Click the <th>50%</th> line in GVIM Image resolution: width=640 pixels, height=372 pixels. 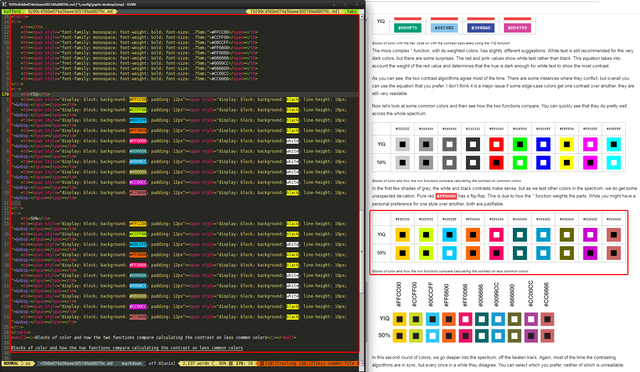point(36,218)
